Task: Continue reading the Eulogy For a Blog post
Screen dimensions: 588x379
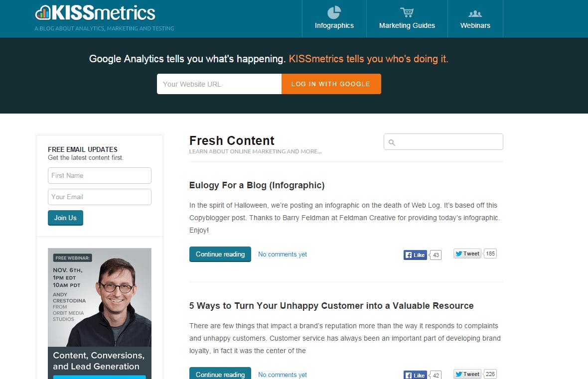Action: click(x=220, y=253)
